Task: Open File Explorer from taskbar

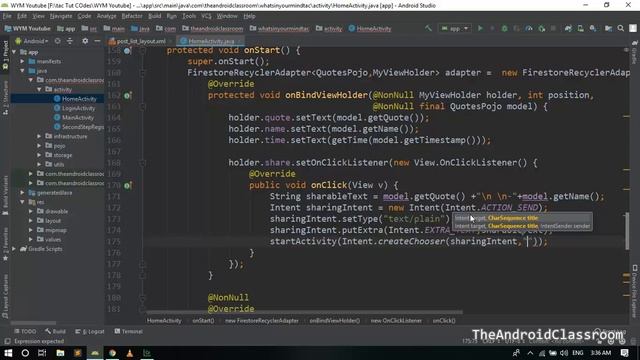Action: coord(60,353)
